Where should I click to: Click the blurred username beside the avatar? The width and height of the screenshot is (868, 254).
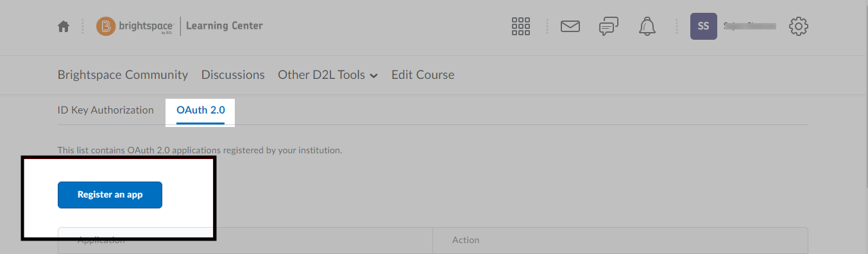click(x=750, y=26)
